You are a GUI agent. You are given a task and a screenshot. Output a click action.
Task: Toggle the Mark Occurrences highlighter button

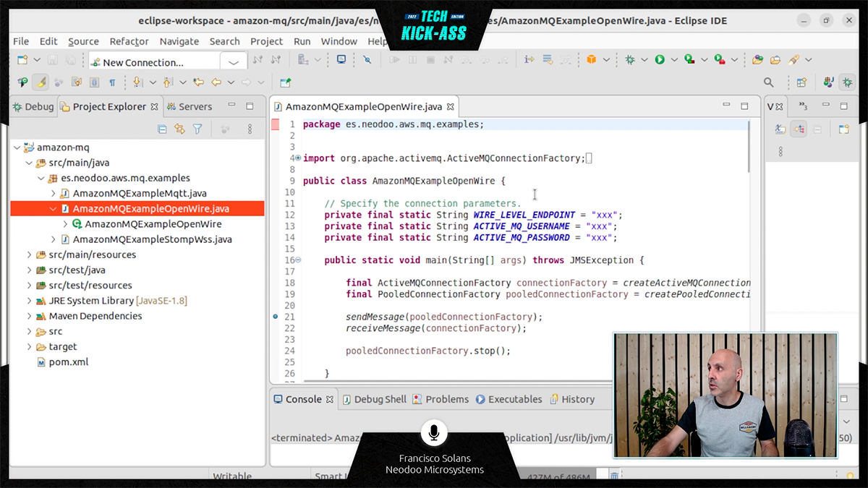[42, 82]
